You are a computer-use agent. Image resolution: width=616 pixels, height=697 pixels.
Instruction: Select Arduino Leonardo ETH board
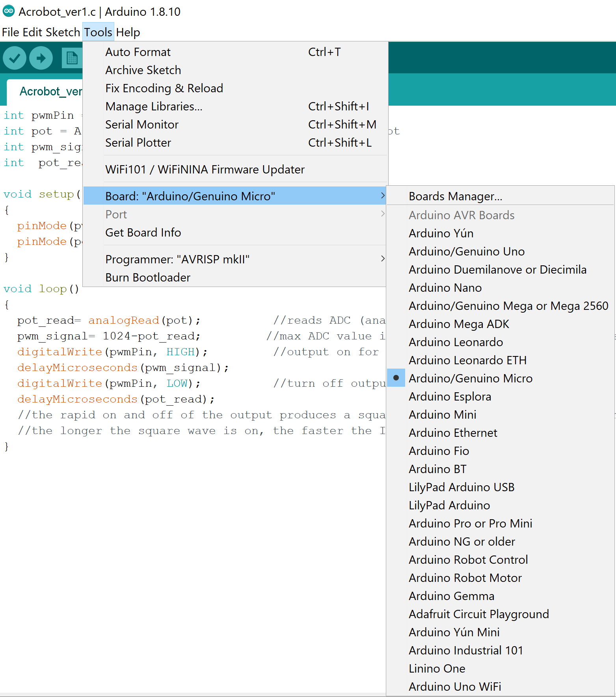[501, 360]
